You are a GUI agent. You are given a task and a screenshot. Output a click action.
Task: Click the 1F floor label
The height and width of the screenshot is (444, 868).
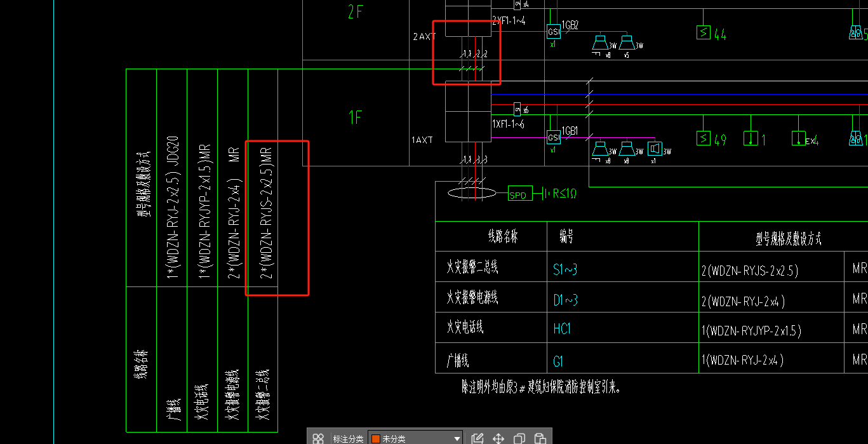point(356,117)
